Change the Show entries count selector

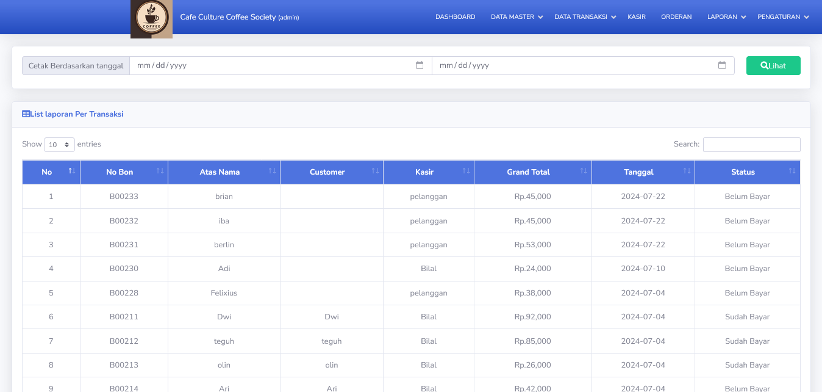(x=59, y=144)
